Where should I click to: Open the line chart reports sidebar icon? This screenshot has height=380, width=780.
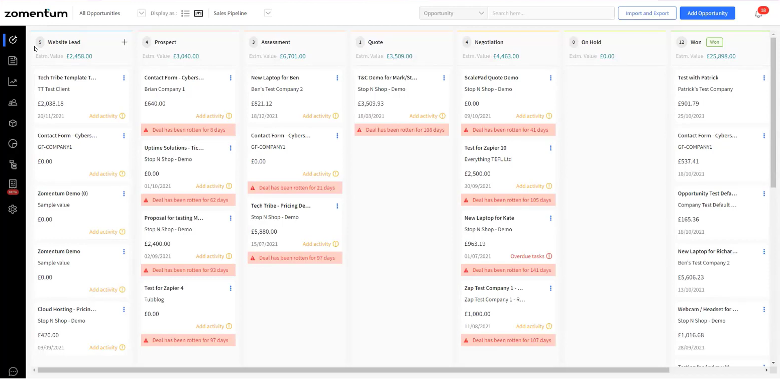(13, 82)
